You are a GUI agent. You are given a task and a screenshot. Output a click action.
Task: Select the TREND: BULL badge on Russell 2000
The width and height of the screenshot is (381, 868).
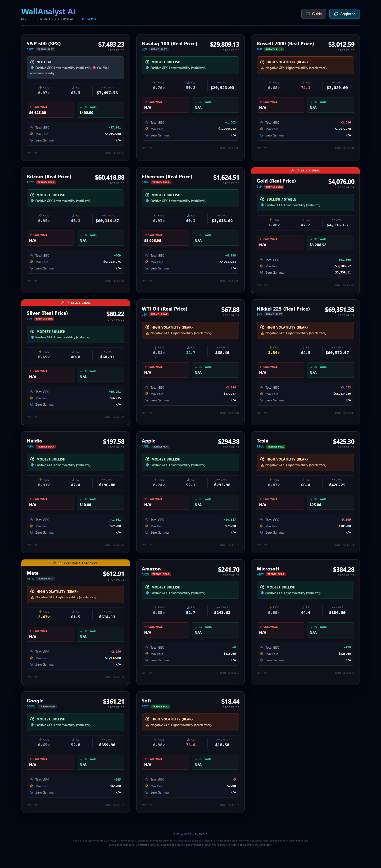click(x=274, y=50)
